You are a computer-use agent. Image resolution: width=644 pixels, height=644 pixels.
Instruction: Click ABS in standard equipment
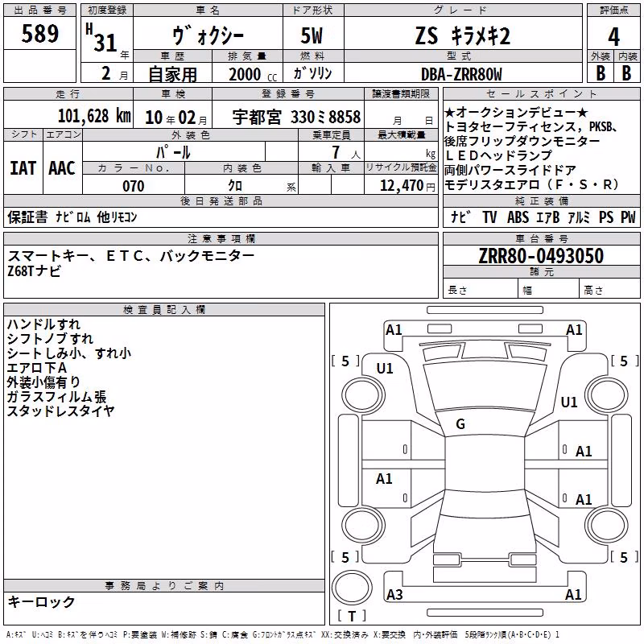518,217
